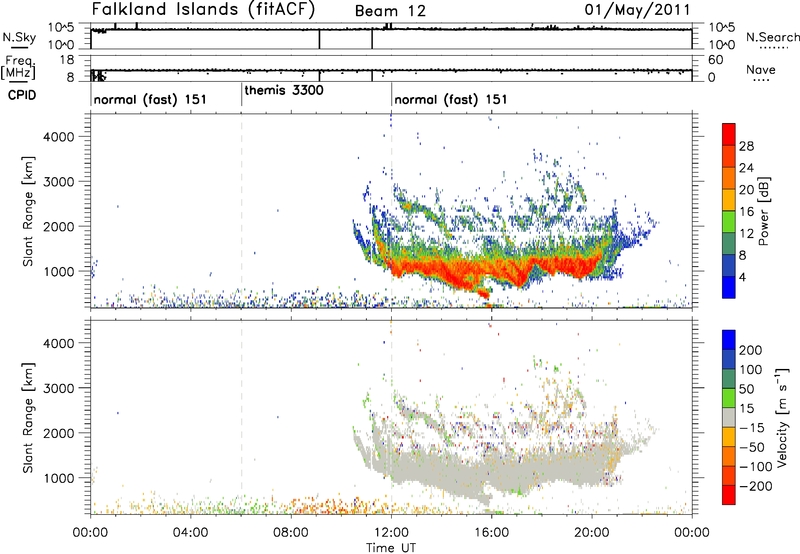Screen dimensions: 800x554
Task: Click the 'themis 3300' CPID label
Action: click(x=284, y=90)
